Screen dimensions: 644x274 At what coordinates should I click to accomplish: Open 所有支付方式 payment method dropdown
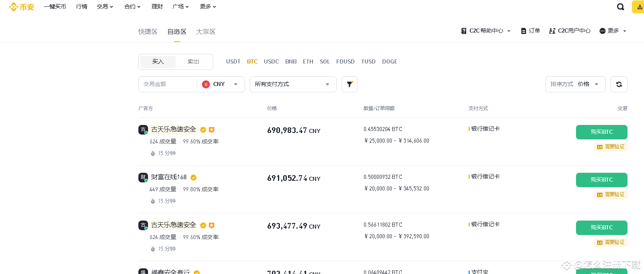click(x=293, y=84)
